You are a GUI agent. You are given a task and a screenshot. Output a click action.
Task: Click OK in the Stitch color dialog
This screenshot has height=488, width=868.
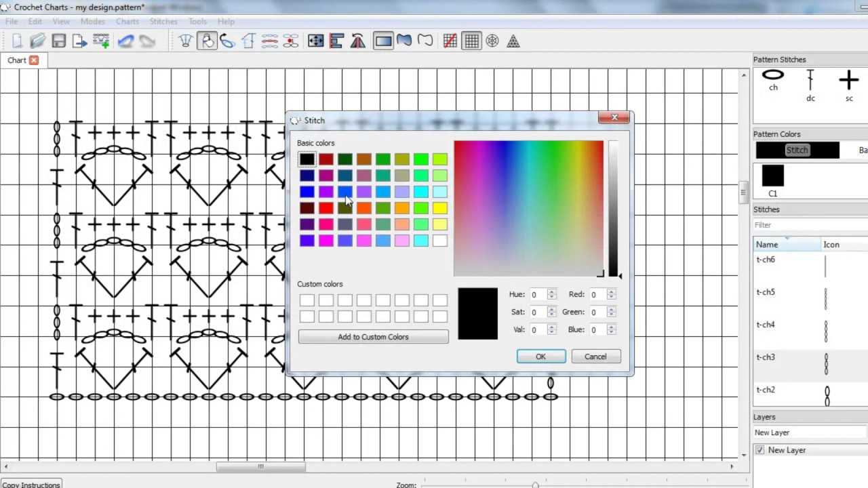point(541,357)
